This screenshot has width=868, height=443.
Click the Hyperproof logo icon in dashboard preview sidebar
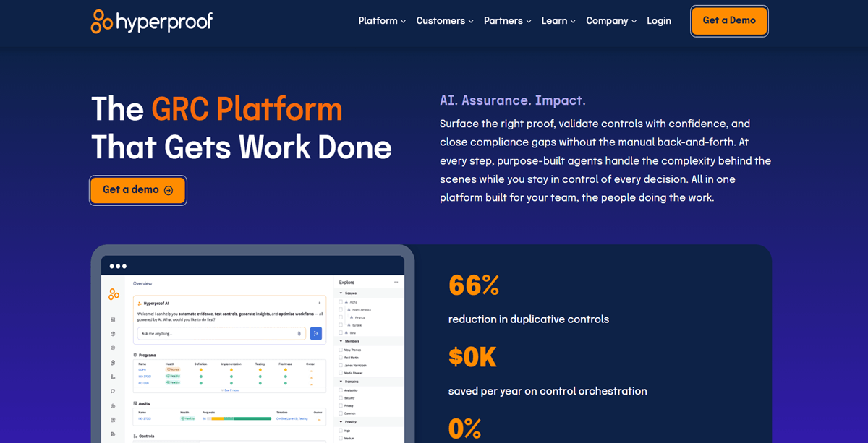pos(114,294)
